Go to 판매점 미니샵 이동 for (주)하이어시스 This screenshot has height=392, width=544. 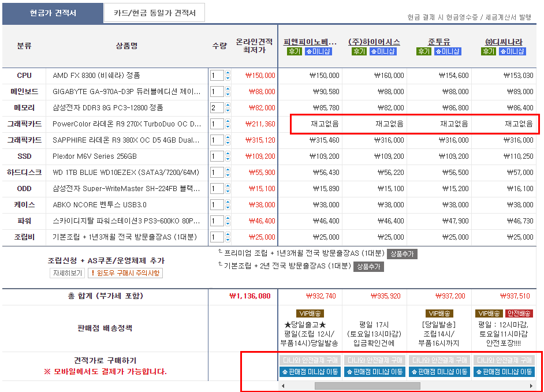[375, 372]
